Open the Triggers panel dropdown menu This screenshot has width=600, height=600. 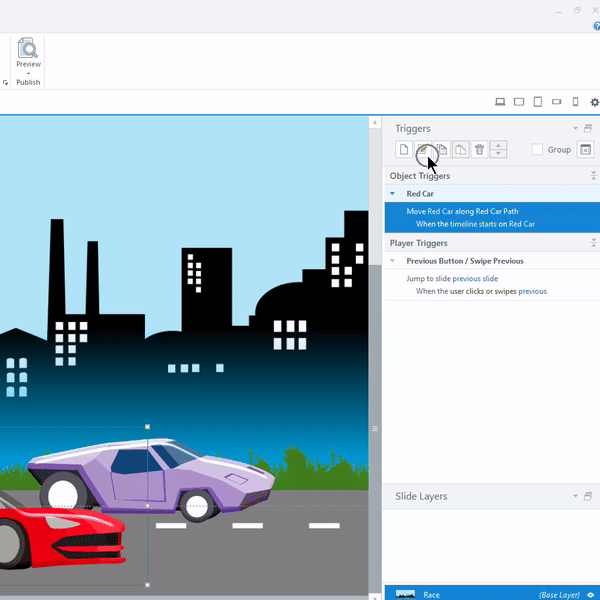[575, 128]
